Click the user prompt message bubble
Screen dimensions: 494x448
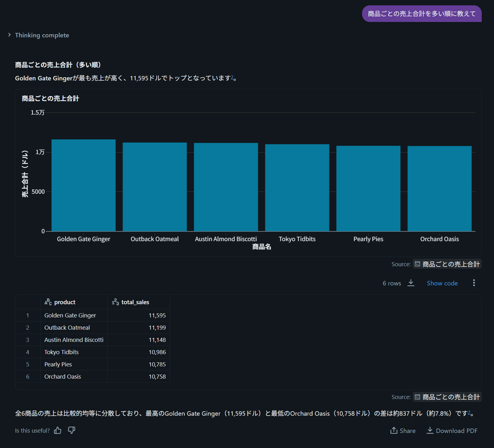[421, 14]
